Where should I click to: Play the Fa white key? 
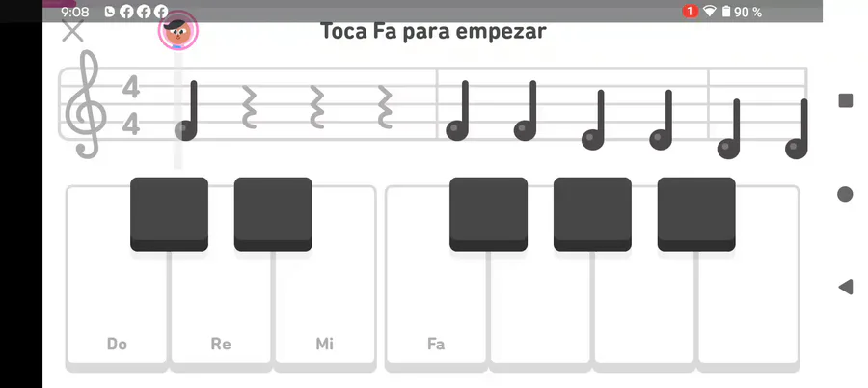pyautogui.click(x=436, y=311)
